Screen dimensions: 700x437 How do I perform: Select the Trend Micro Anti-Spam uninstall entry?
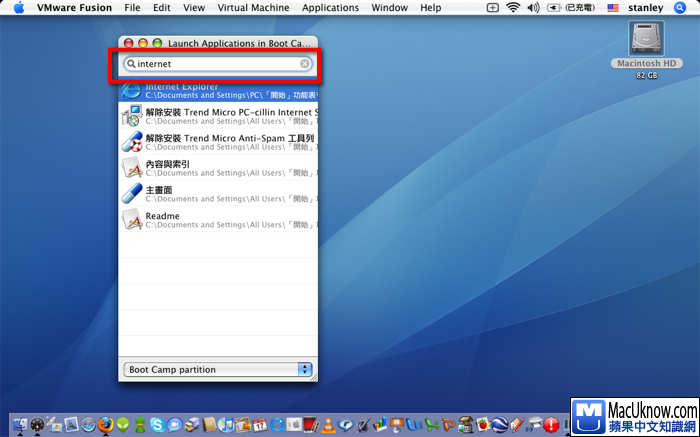[x=215, y=142]
